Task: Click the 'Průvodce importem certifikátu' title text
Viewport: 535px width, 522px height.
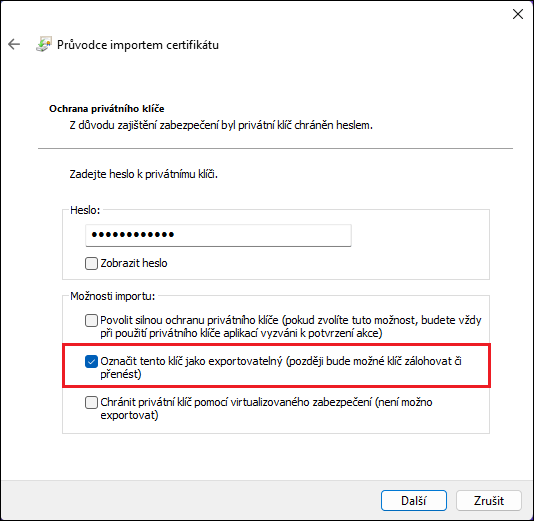Action: point(138,45)
